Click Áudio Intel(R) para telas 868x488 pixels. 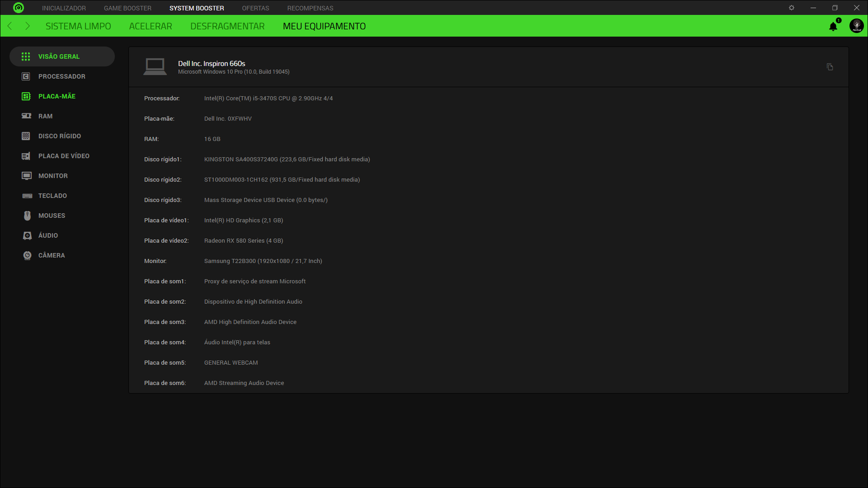(x=237, y=343)
